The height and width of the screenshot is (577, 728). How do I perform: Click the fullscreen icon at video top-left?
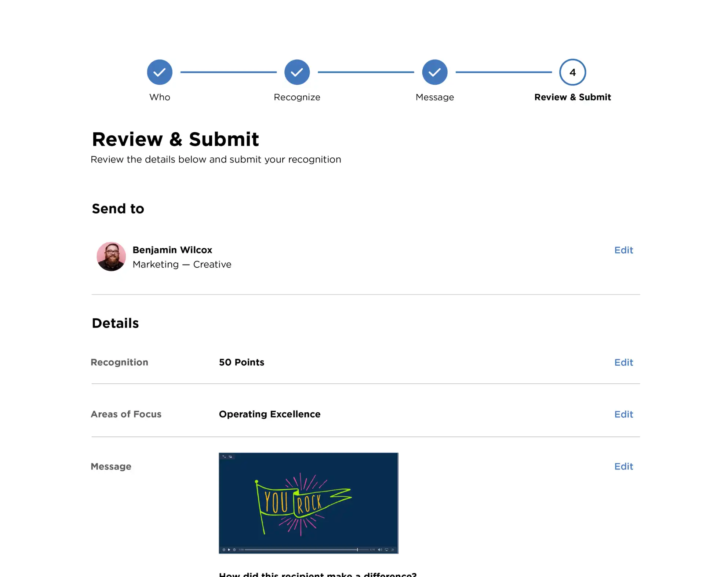[x=224, y=457]
